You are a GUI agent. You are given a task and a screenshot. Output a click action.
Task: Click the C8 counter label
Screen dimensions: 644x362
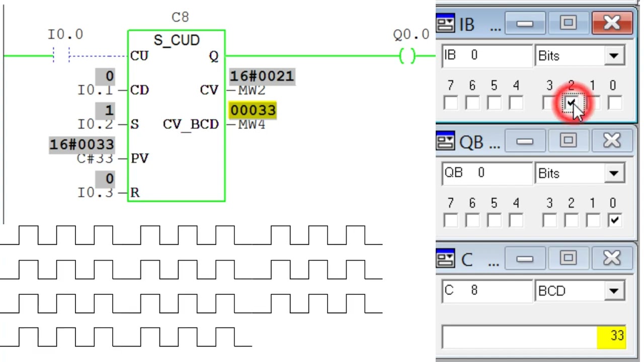coord(180,17)
